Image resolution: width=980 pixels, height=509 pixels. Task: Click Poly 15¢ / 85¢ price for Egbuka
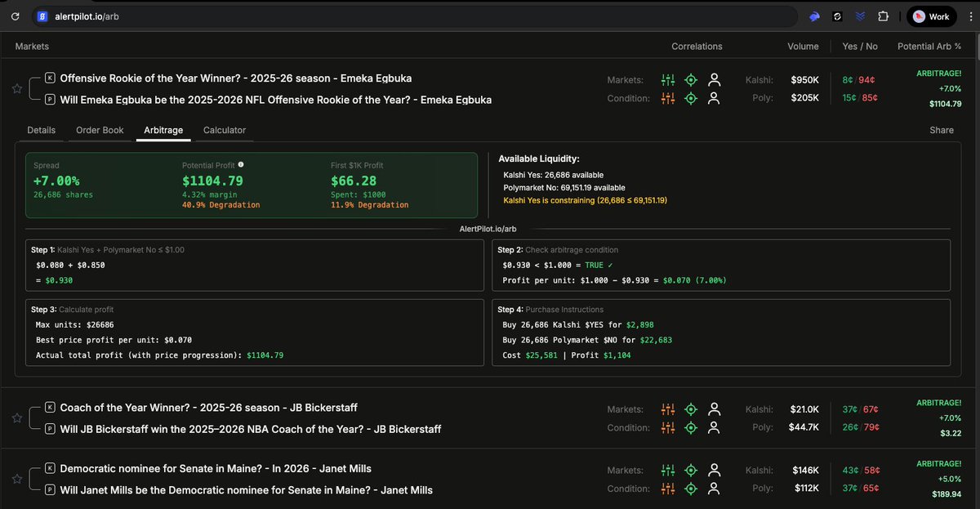coord(860,98)
